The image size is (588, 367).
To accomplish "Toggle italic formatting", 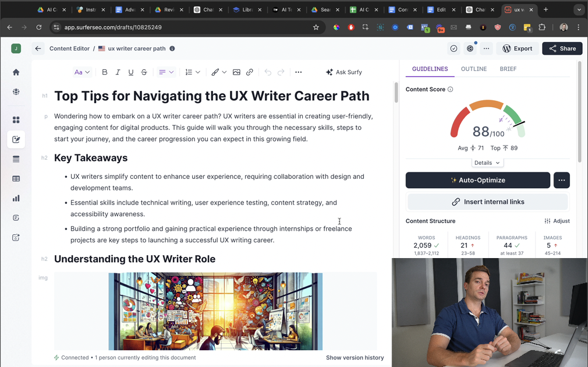I will pyautogui.click(x=118, y=72).
